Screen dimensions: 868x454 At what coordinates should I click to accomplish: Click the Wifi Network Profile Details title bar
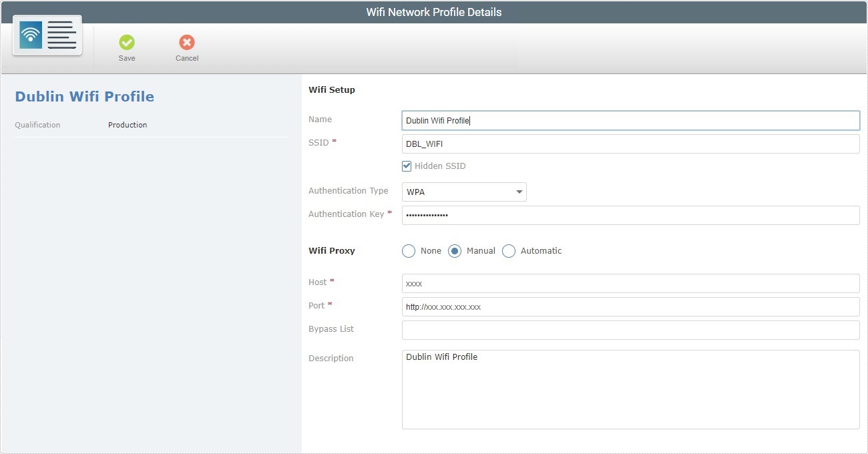(x=434, y=11)
